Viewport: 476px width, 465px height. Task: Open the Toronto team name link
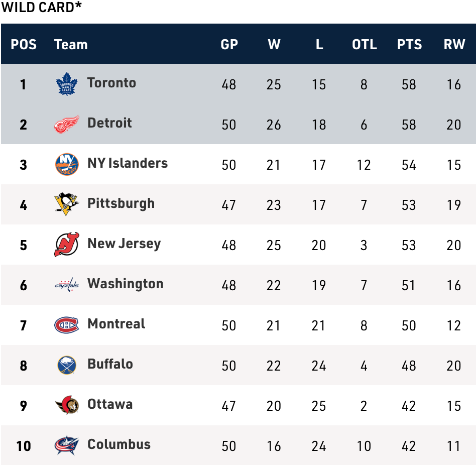[x=111, y=83]
